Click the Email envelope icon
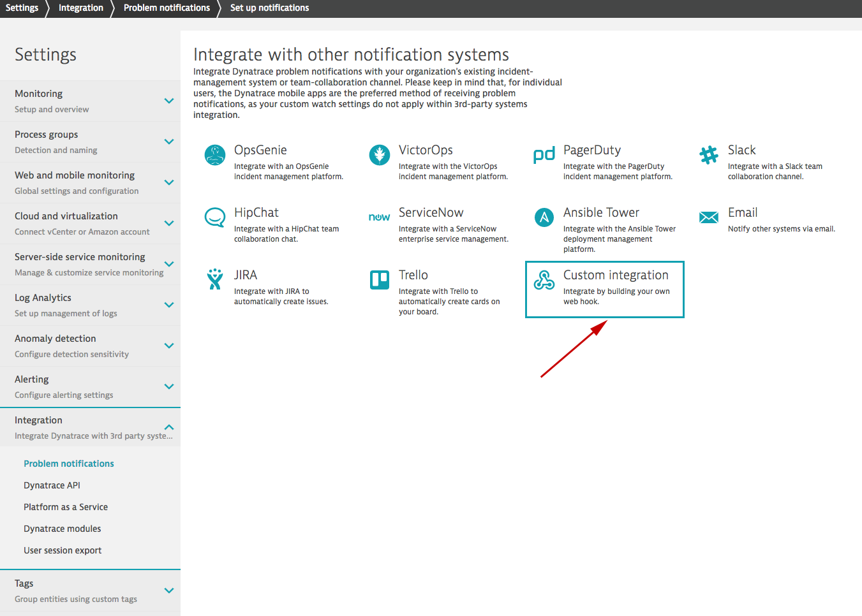Viewport: 862px width, 616px height. pos(709,217)
